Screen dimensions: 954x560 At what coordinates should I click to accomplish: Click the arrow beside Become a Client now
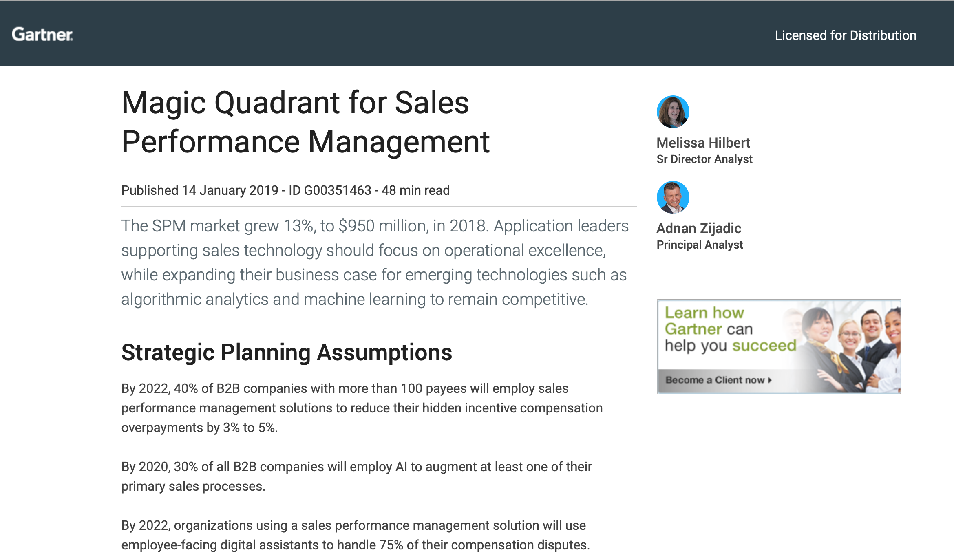770,380
